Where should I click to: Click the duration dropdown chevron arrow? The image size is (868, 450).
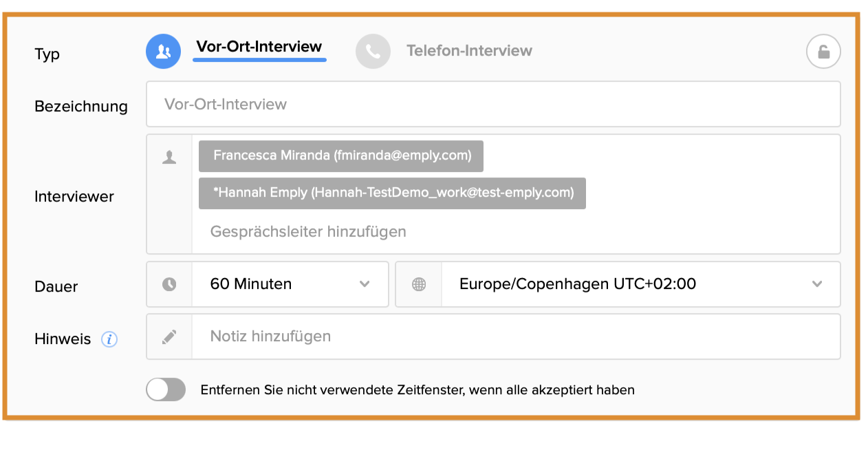(x=365, y=284)
